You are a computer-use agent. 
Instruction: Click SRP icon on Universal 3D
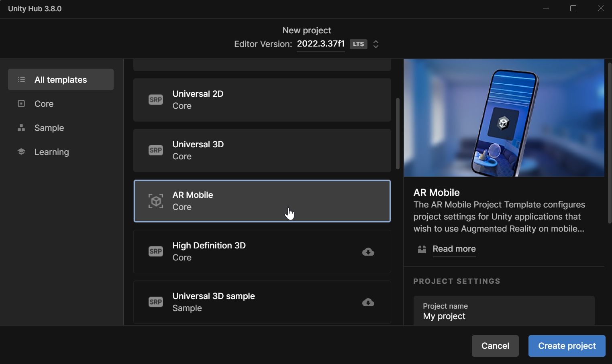[x=156, y=150]
